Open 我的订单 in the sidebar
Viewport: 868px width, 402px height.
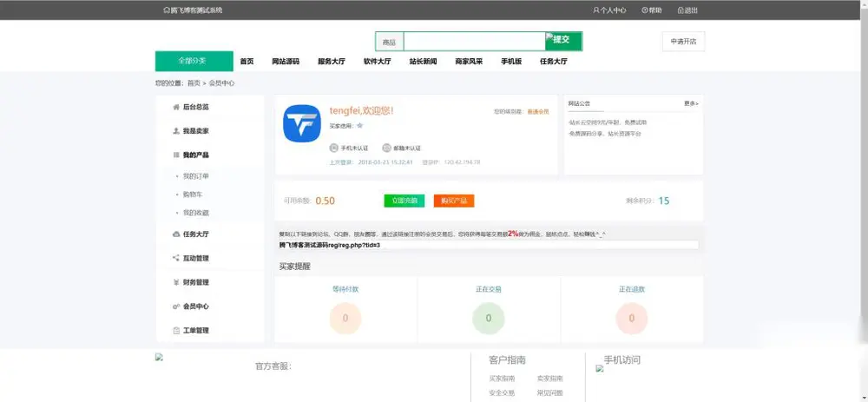pos(195,176)
